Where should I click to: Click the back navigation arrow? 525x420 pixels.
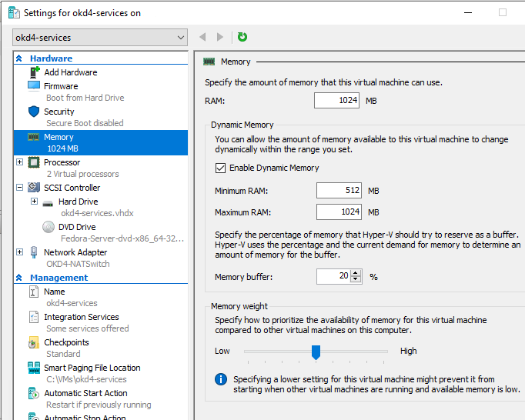tap(202, 37)
